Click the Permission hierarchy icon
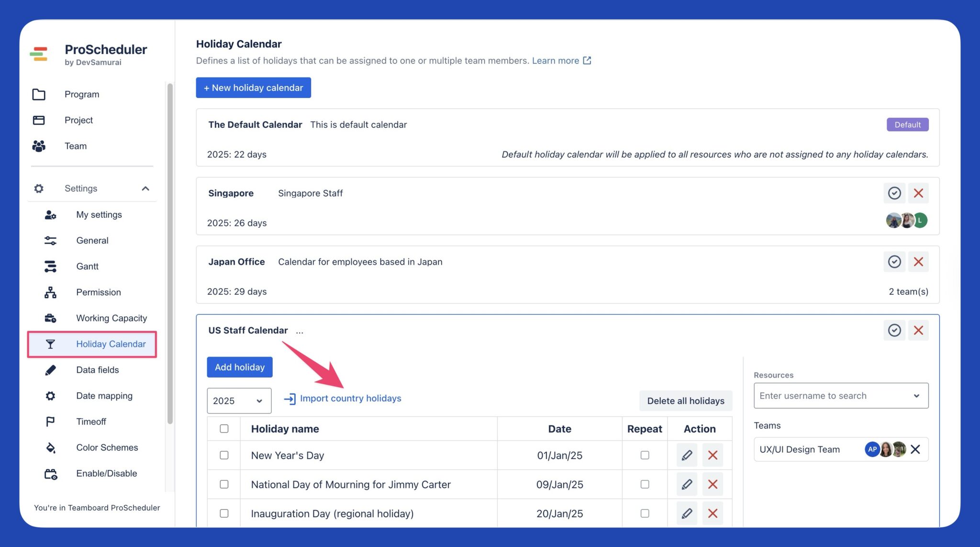This screenshot has height=547, width=980. [x=50, y=292]
